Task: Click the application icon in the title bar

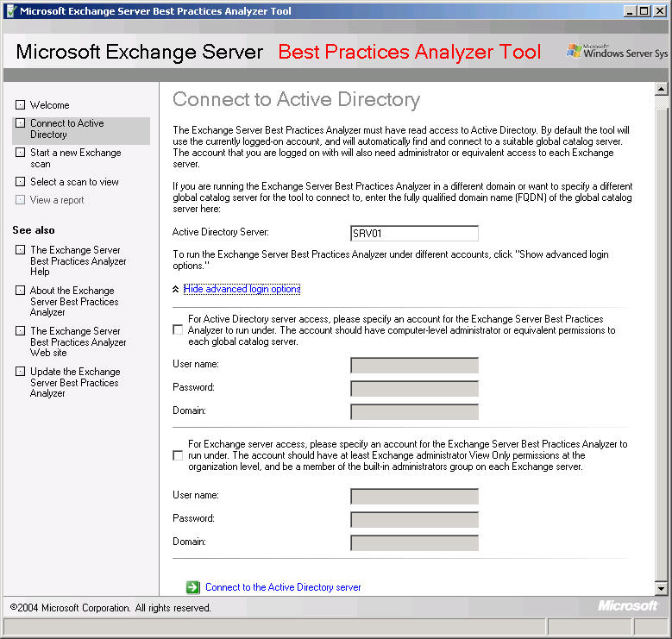Action: (x=11, y=11)
